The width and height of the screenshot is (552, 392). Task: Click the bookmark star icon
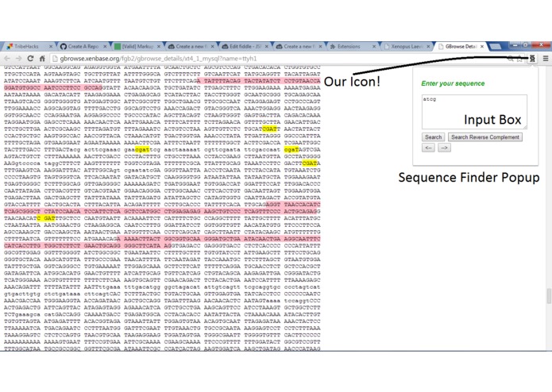pos(519,59)
